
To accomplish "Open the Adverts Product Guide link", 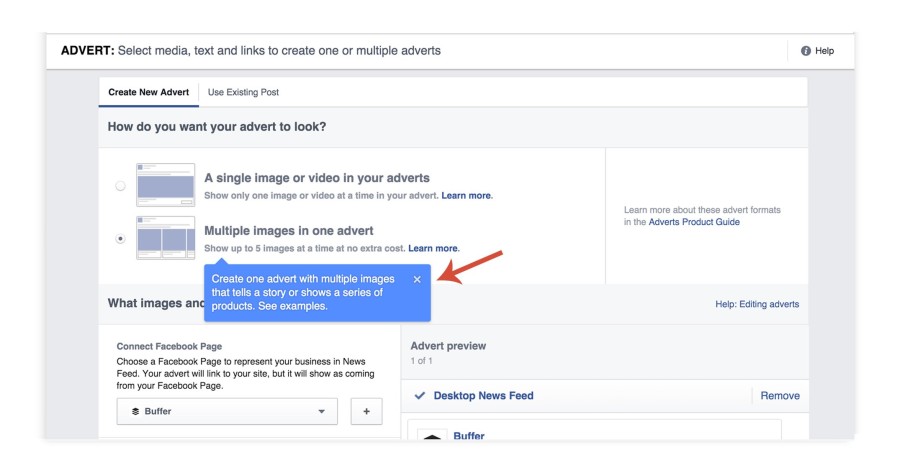I will click(x=694, y=222).
